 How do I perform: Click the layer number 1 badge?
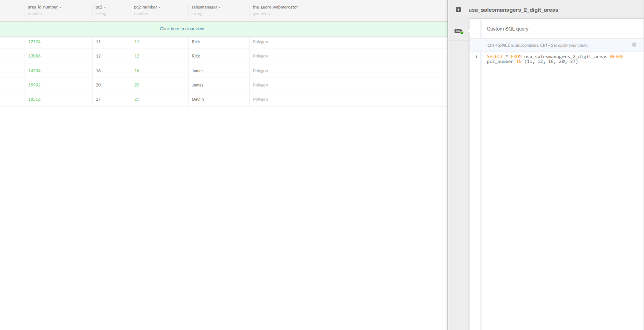point(458,10)
